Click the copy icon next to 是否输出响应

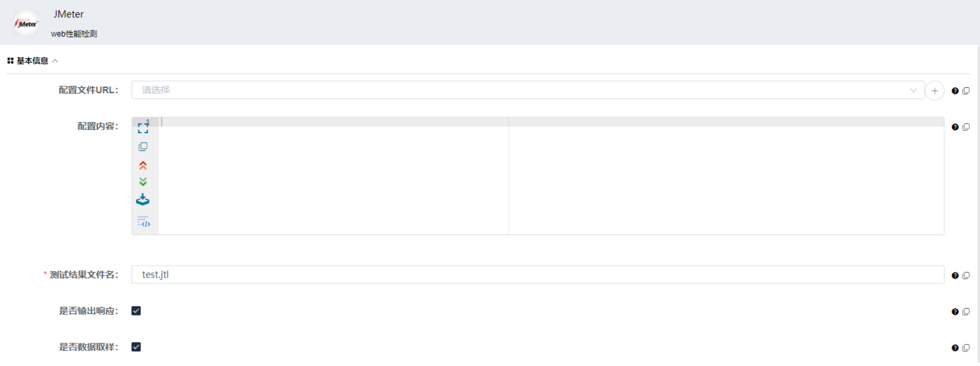[x=966, y=312]
